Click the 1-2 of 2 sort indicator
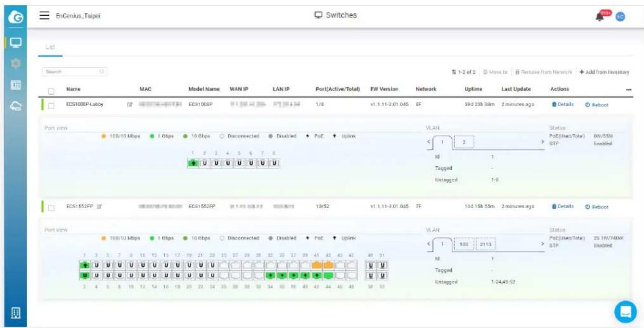644x328 pixels. pyautogui.click(x=464, y=72)
